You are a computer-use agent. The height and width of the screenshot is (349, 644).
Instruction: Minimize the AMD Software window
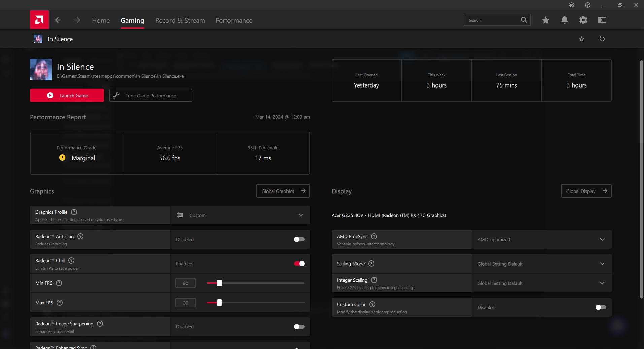(604, 5)
